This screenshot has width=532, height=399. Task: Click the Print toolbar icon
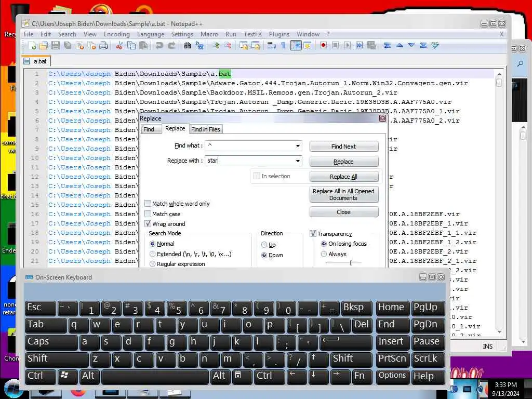[x=103, y=46]
